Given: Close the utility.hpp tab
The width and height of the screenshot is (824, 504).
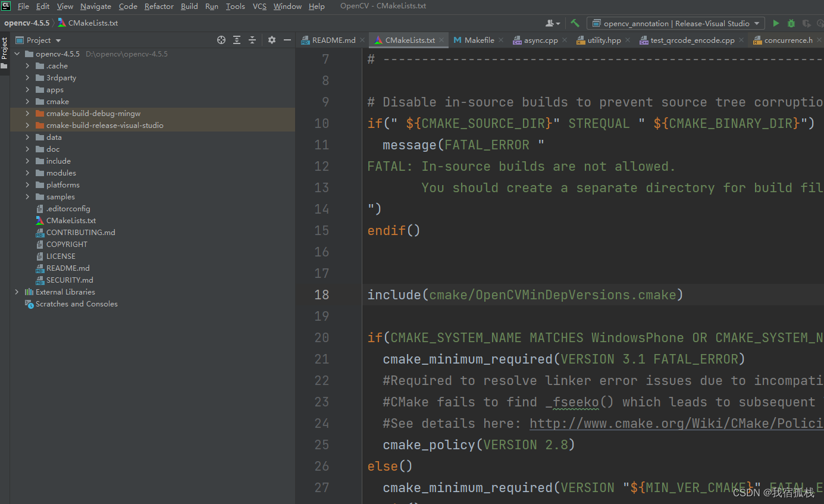Looking at the screenshot, I should (627, 40).
